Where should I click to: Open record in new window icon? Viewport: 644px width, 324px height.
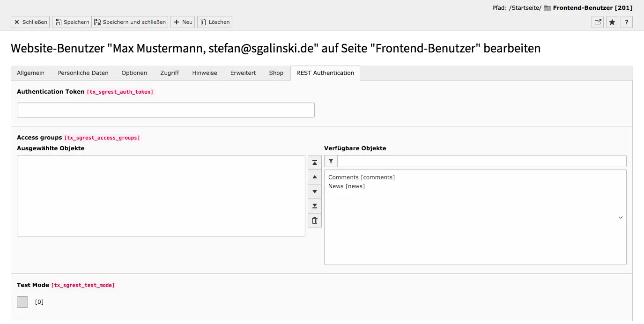point(598,22)
